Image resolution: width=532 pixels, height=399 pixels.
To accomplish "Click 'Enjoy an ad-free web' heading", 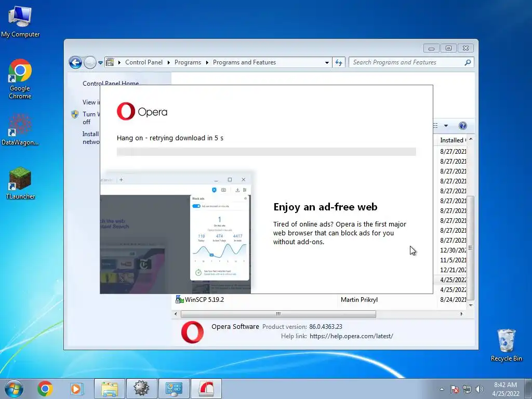I will point(325,207).
